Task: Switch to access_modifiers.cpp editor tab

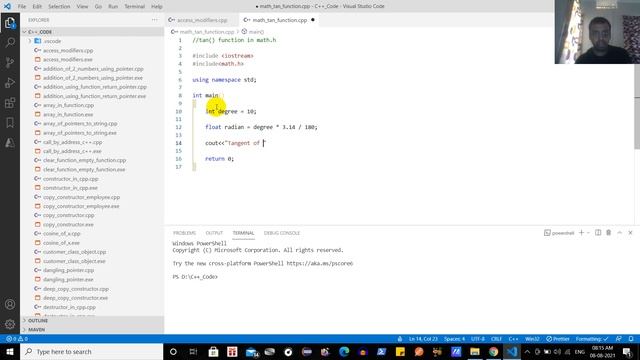Action: [202, 20]
